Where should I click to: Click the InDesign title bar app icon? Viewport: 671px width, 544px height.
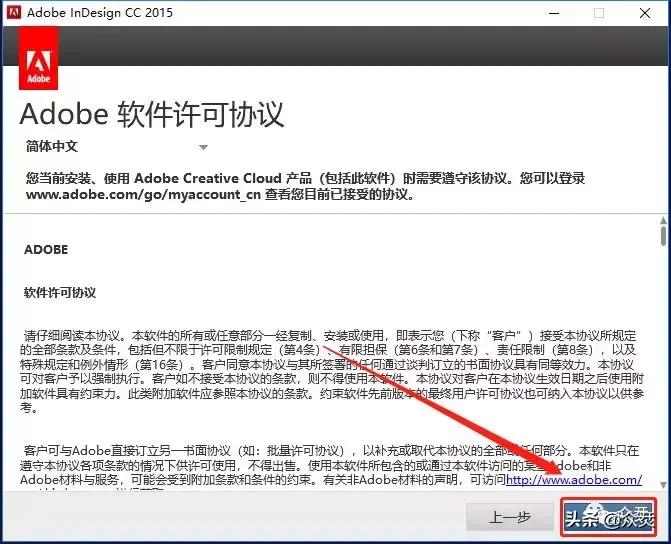pos(14,12)
